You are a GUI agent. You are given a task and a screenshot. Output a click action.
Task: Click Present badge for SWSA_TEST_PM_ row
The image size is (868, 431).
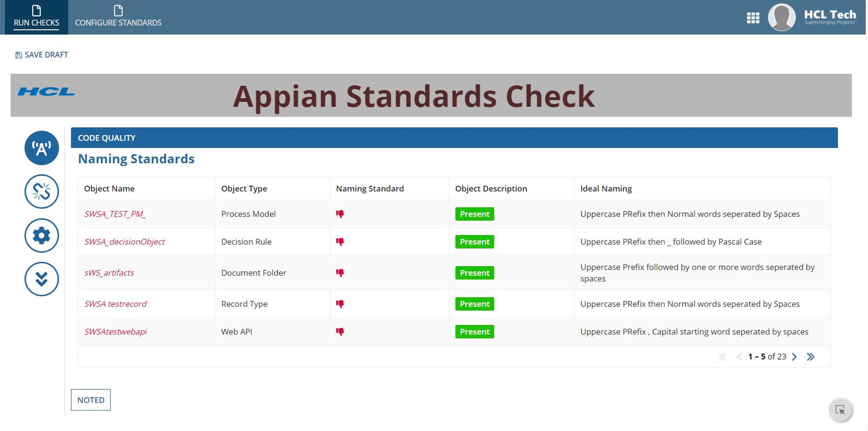[x=474, y=214]
